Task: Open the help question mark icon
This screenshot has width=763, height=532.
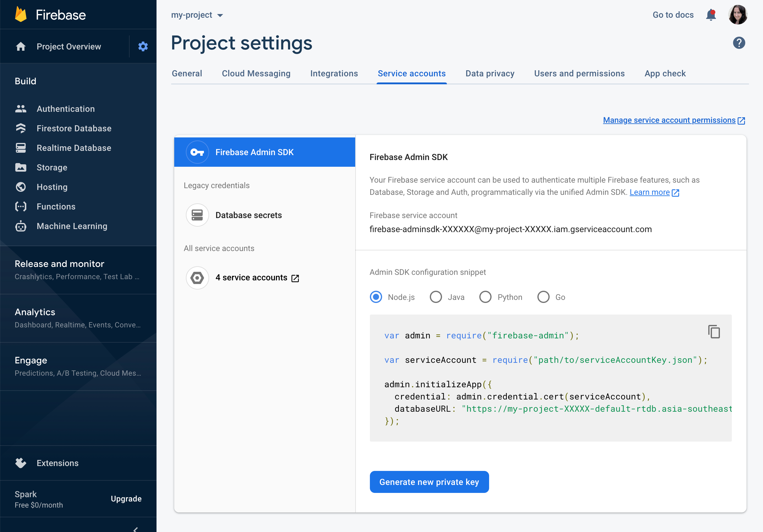Action: click(x=739, y=43)
